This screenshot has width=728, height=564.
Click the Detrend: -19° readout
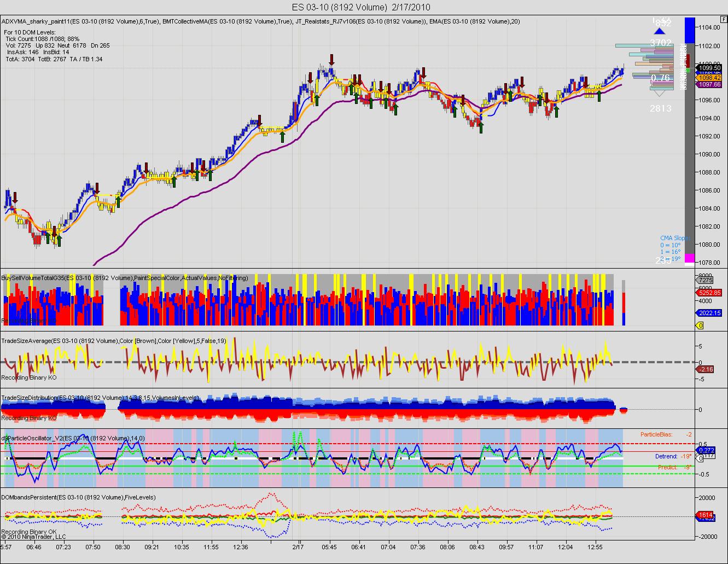click(x=673, y=456)
